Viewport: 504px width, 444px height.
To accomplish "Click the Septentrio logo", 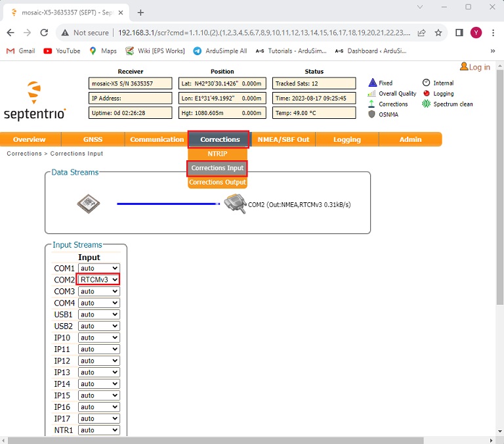I will pos(35,100).
